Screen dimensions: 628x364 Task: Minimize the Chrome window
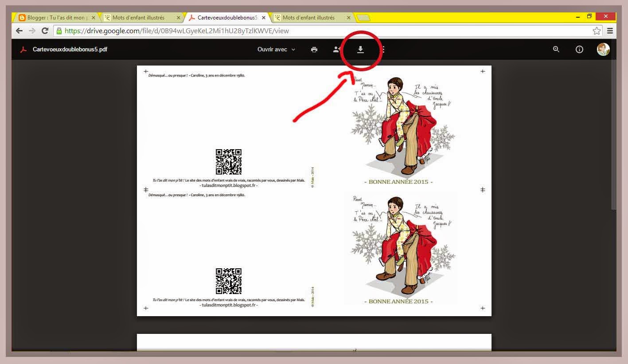coord(578,17)
